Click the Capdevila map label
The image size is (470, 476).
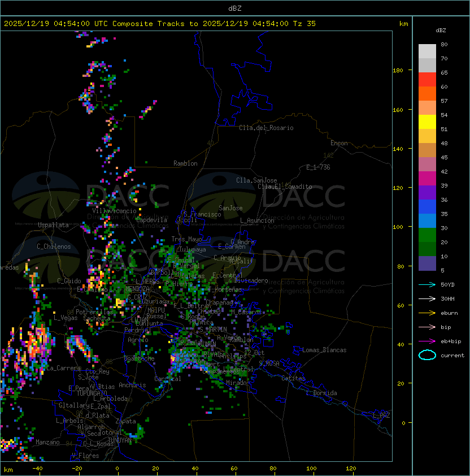[152, 220]
